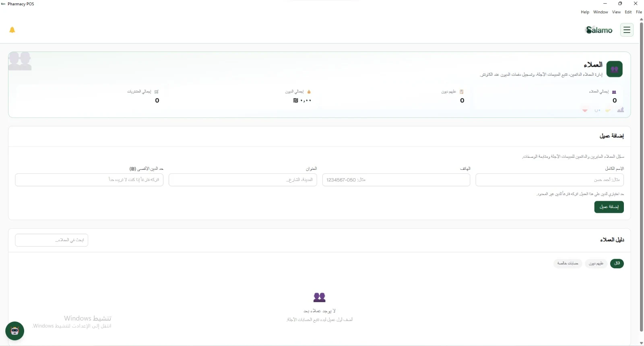The width and height of the screenshot is (644, 346).
Task: Open the View menu
Action: coord(616,12)
